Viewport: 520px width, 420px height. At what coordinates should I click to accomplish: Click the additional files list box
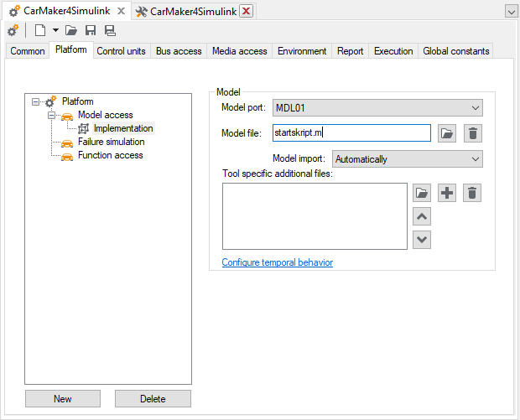pyautogui.click(x=315, y=216)
